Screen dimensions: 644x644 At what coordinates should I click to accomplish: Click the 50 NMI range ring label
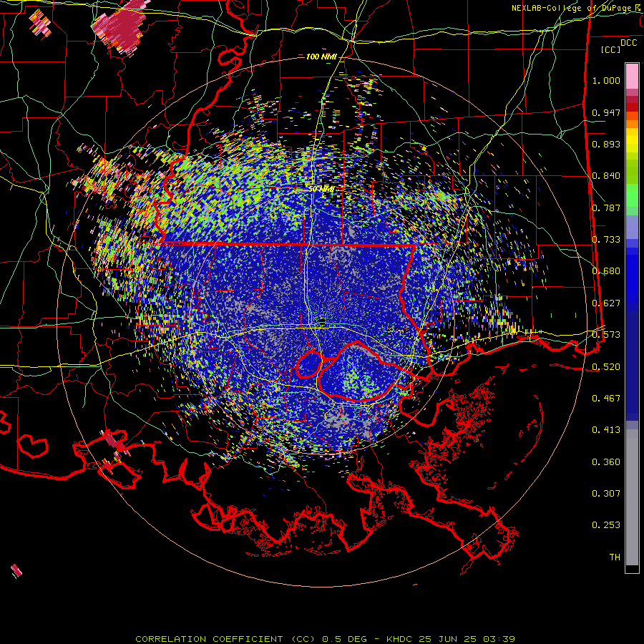(x=321, y=190)
